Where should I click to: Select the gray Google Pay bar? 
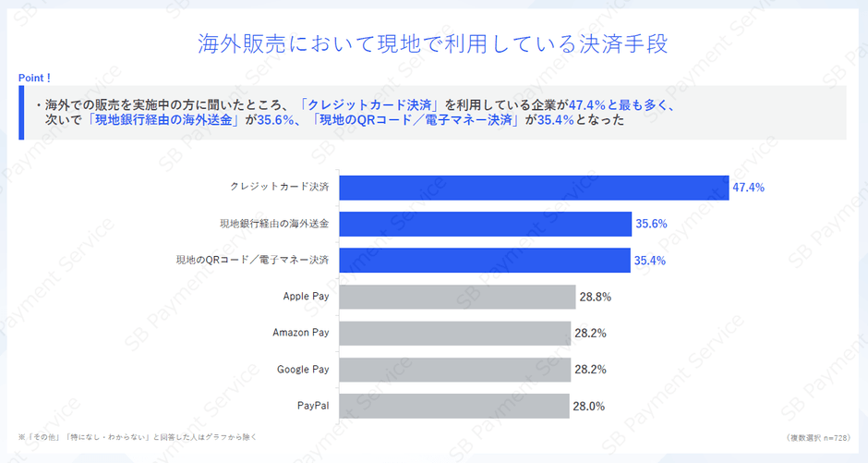(x=454, y=370)
